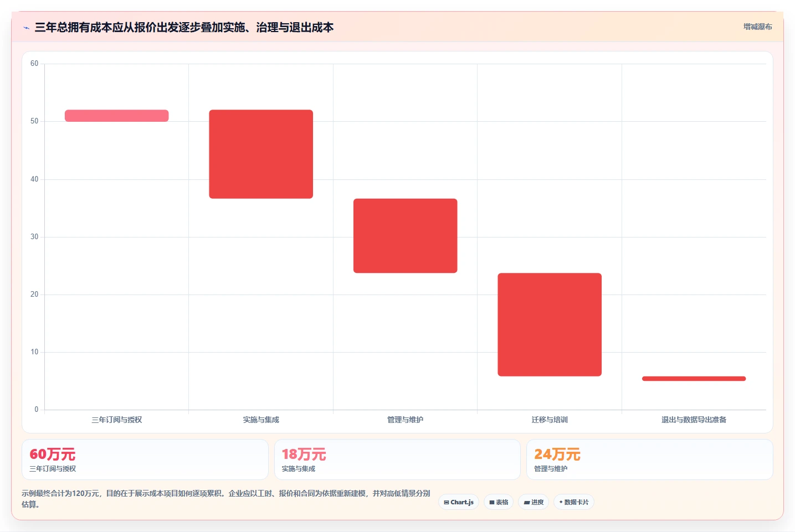
Task: Select the 60万元 data card
Action: 145,459
